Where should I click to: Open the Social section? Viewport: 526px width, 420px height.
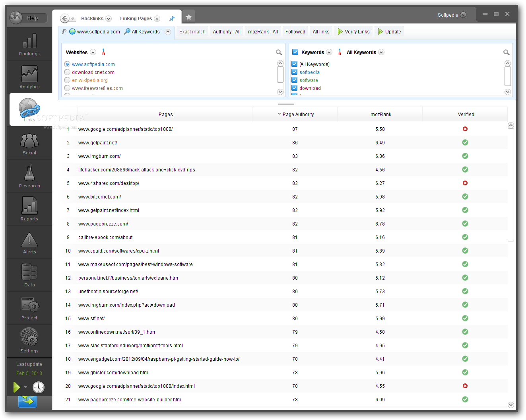[29, 143]
